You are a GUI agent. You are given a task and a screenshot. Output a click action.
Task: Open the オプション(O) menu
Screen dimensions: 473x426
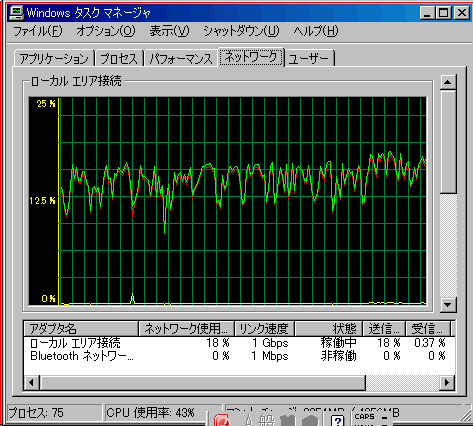106,31
